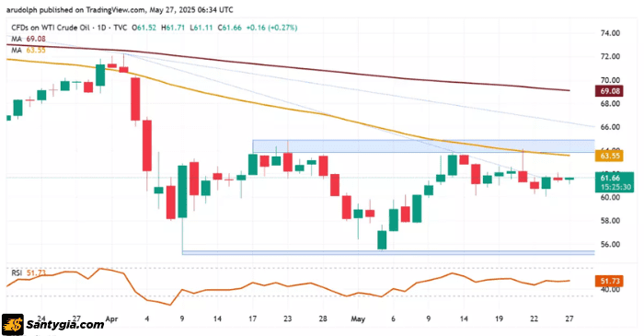The height and width of the screenshot is (336, 644).
Task: Click the MA 69.08 indicator legend
Action: [x=28, y=39]
